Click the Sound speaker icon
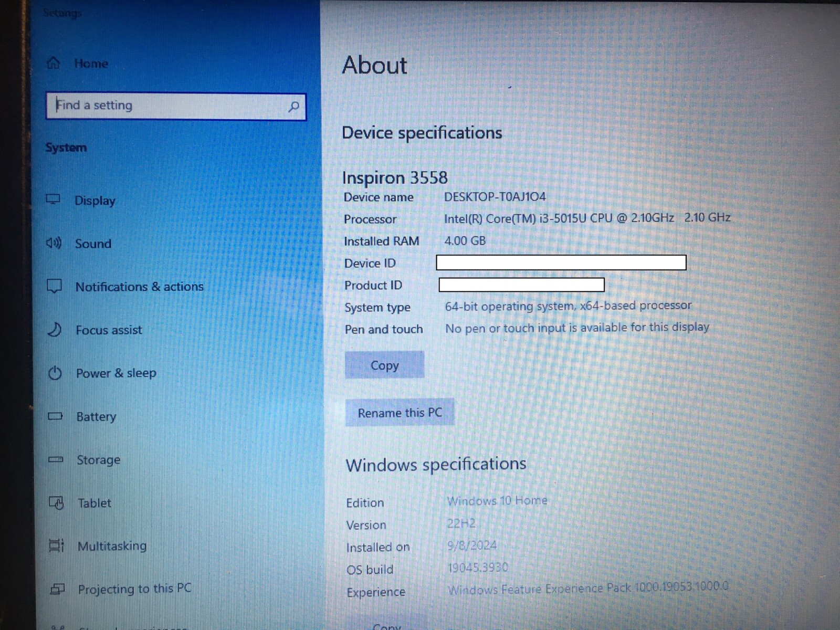The height and width of the screenshot is (630, 840). click(54, 243)
